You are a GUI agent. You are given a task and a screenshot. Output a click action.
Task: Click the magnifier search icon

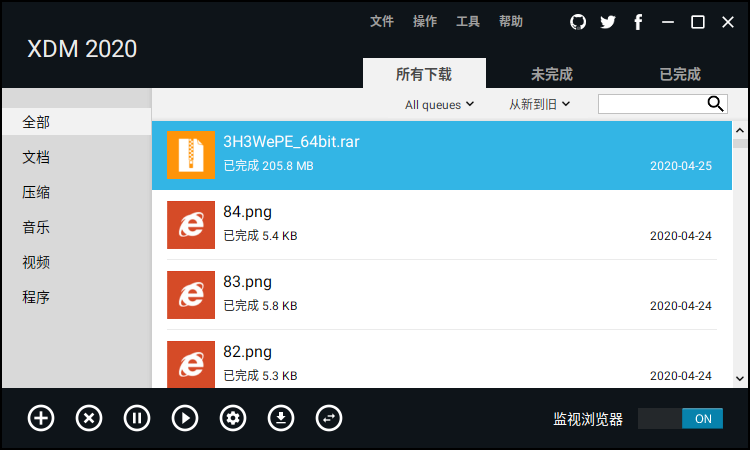point(716,104)
